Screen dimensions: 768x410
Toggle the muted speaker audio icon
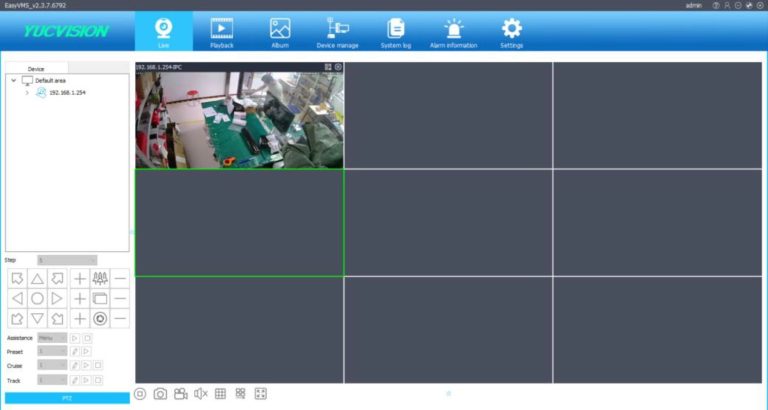201,394
